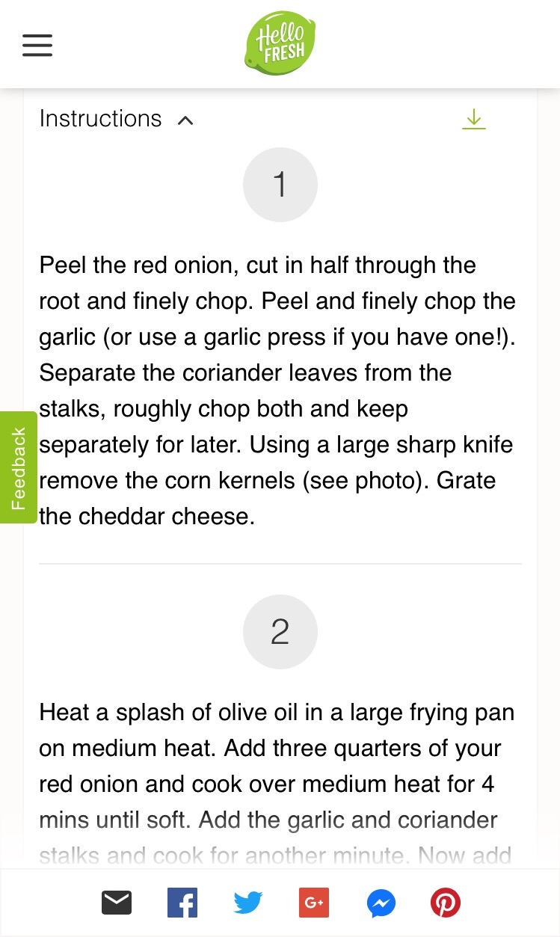Share the recipe on Google Plus
Screen dimensions: 560x937
tap(313, 903)
